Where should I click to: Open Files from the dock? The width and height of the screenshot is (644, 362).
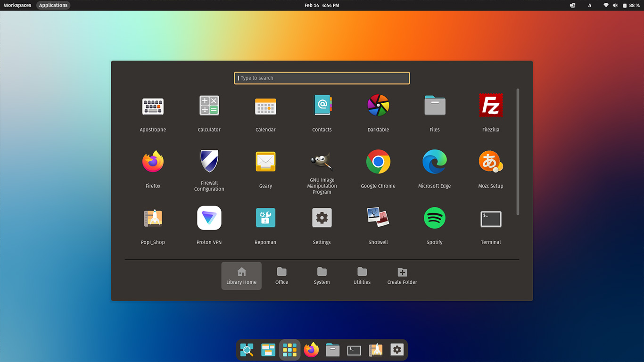pos(333,350)
